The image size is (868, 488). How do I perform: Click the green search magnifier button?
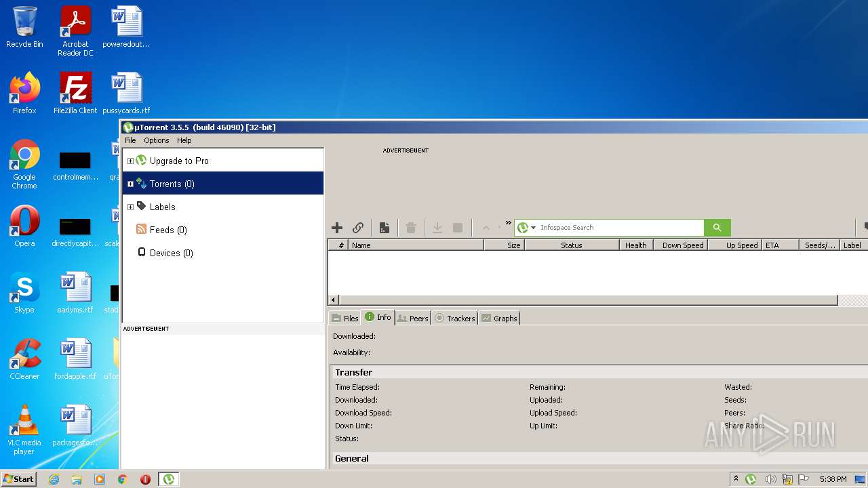(x=717, y=228)
